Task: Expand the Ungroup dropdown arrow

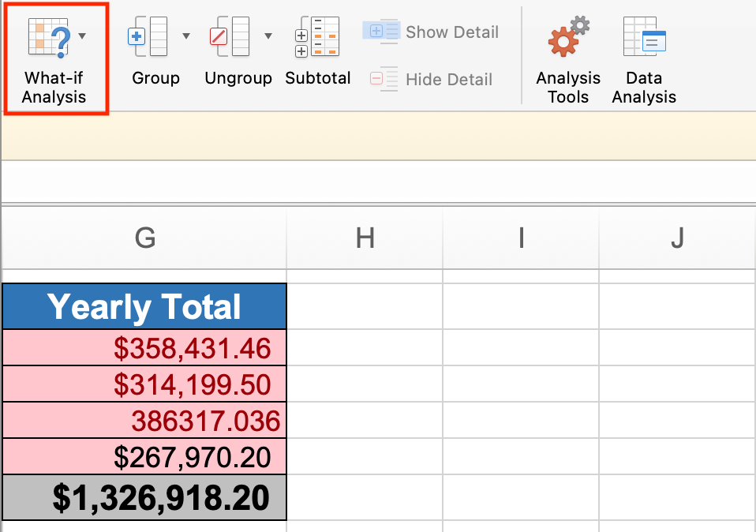Action: pos(268,36)
